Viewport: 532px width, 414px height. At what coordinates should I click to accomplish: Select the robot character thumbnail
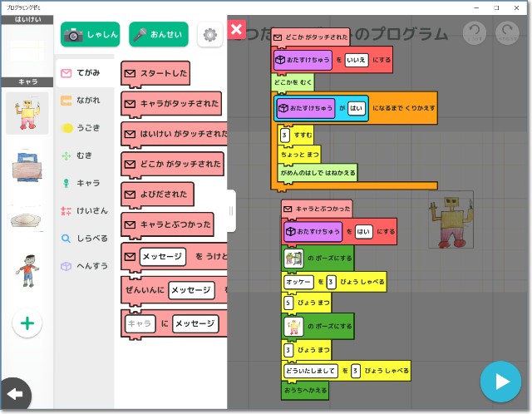click(x=27, y=113)
